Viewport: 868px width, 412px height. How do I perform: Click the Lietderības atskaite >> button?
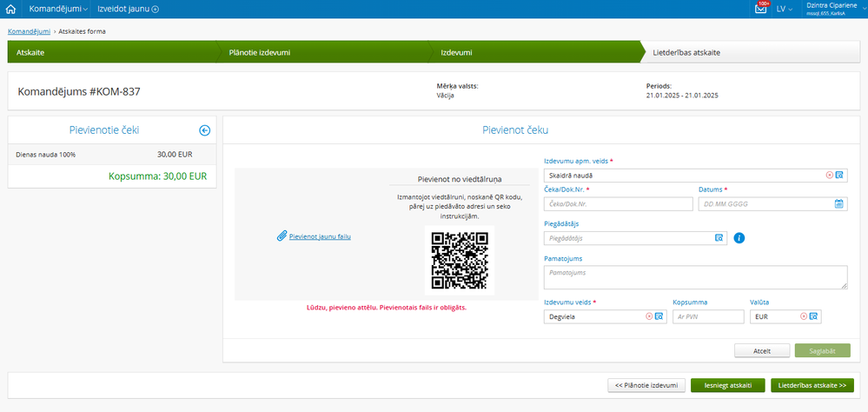812,385
